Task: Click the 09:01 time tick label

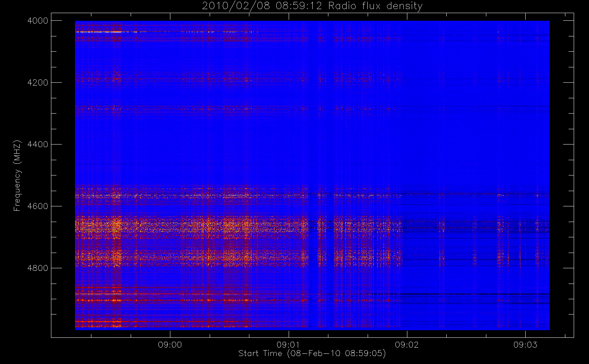Action: (x=288, y=345)
